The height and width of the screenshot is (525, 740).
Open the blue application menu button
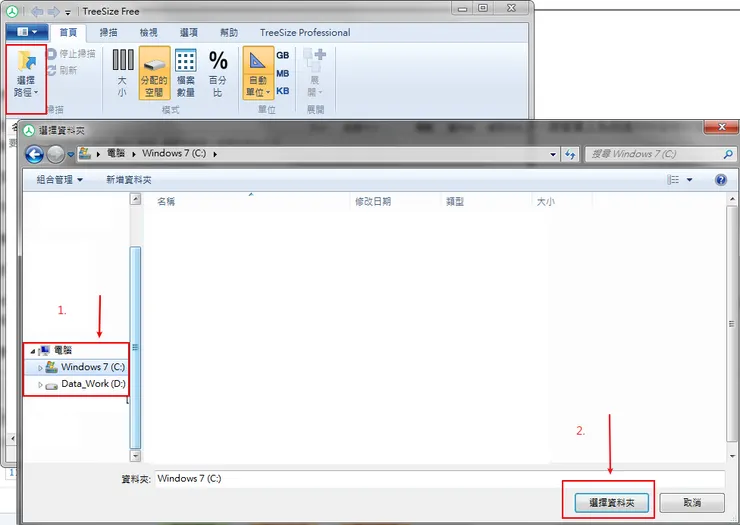tap(27, 32)
